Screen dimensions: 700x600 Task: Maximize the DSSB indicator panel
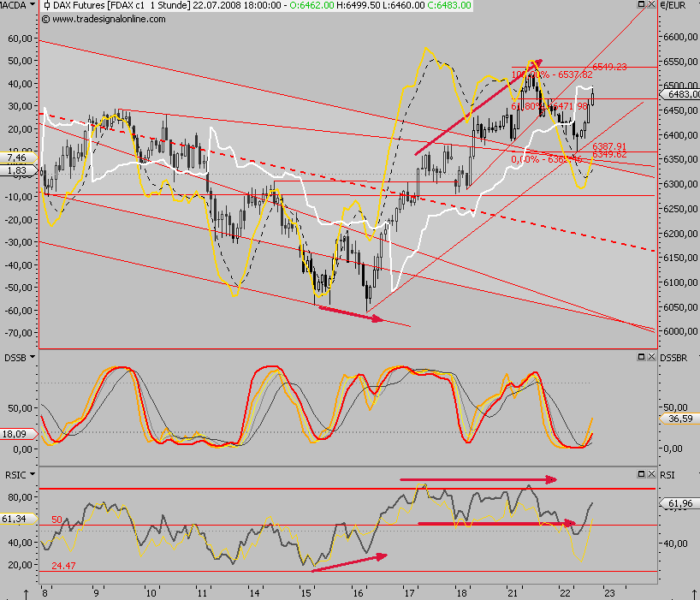[x=641, y=357]
